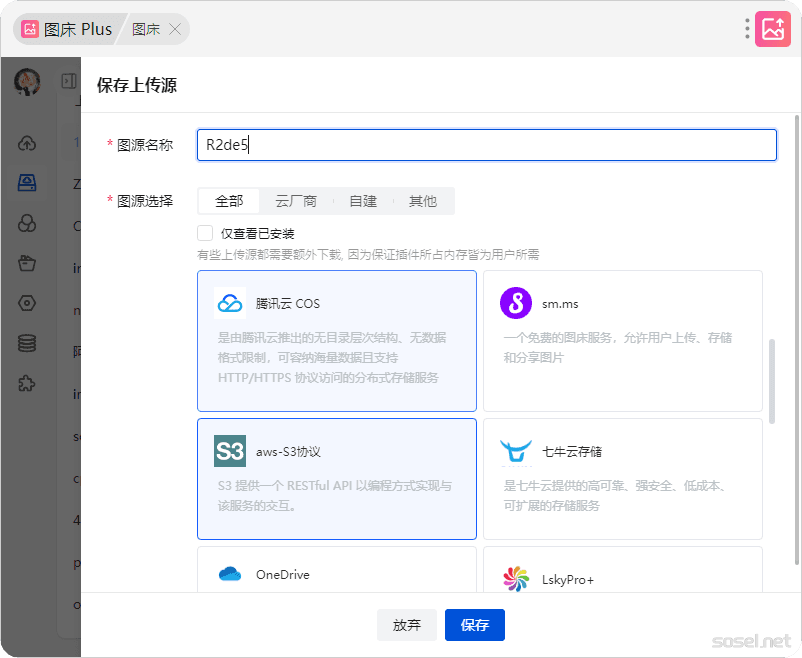Click the 保存 button
Image resolution: width=802 pixels, height=658 pixels.
click(475, 625)
